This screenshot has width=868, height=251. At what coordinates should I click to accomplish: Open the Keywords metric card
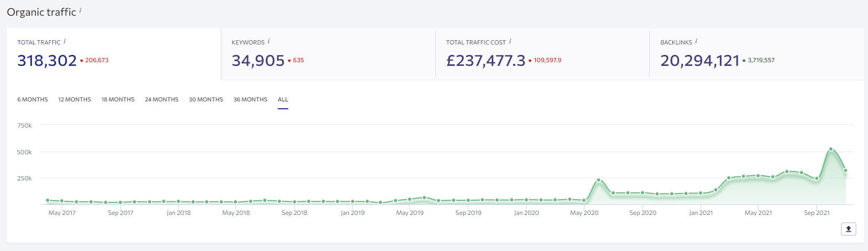pos(328,54)
